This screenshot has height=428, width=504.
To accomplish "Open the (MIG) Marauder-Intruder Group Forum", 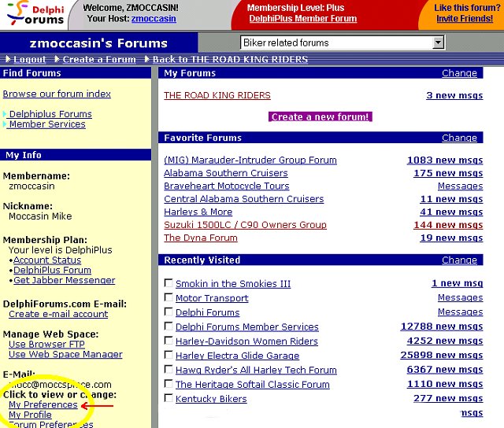I will (250, 160).
